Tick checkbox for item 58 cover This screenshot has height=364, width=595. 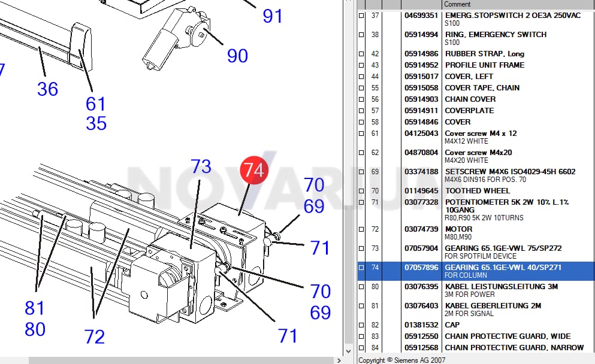(x=361, y=122)
